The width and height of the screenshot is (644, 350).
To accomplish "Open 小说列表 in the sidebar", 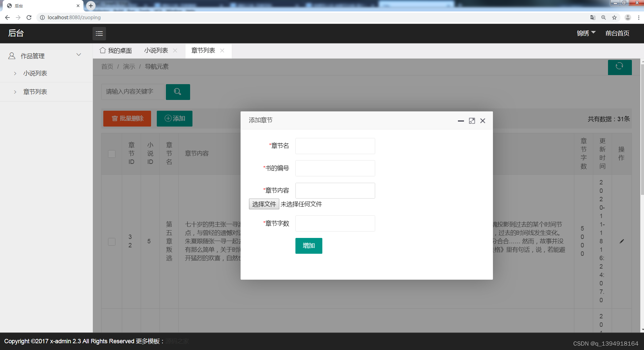I will click(x=35, y=73).
